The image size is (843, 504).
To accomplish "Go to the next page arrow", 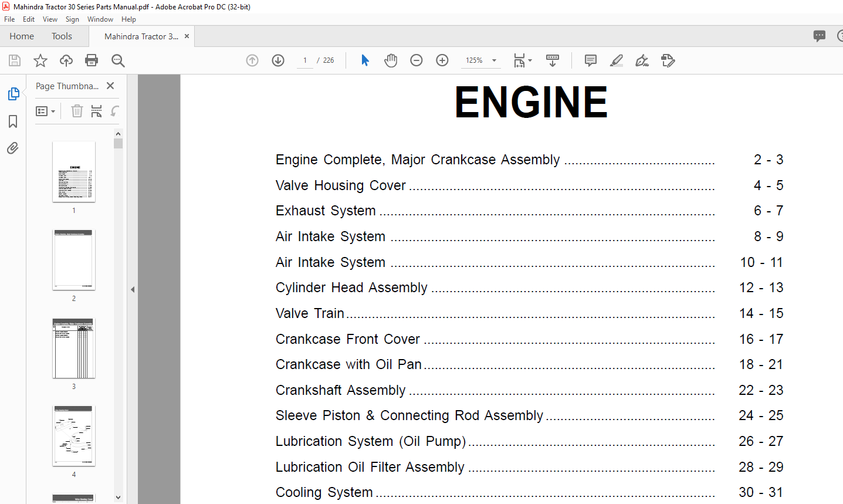I will pyautogui.click(x=278, y=60).
